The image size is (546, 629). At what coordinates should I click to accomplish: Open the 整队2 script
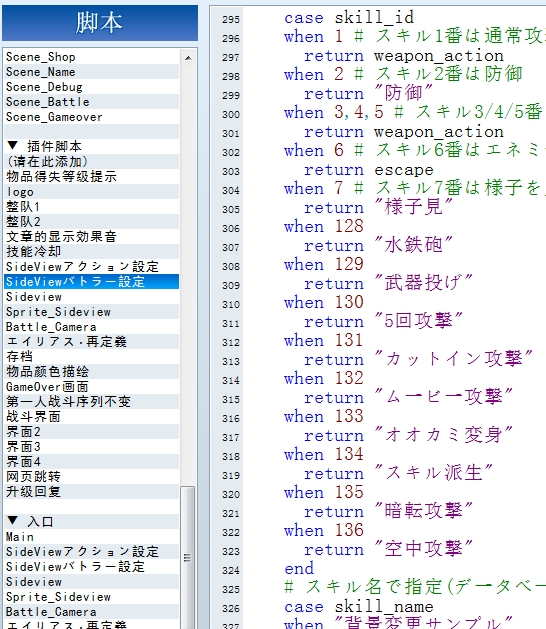[91, 222]
